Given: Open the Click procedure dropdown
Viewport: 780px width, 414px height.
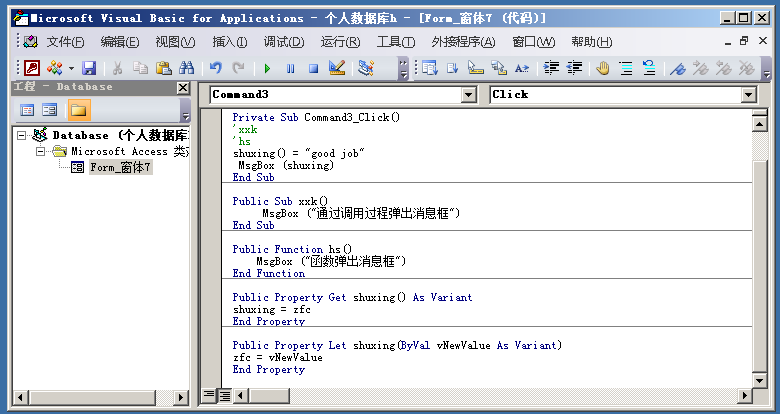Looking at the screenshot, I should click(749, 95).
